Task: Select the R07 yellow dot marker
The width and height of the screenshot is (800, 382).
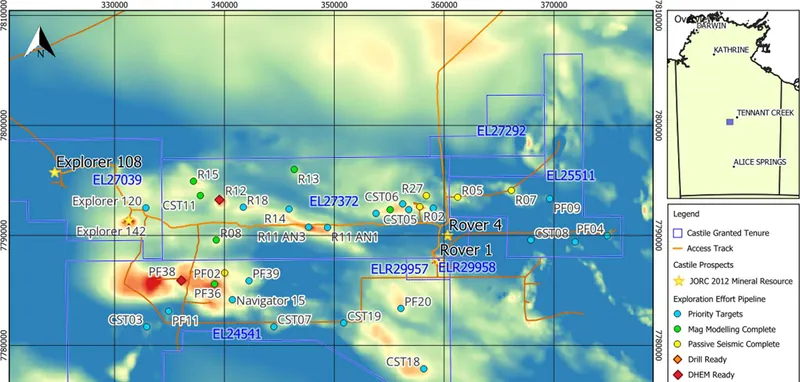Action: pos(511,190)
